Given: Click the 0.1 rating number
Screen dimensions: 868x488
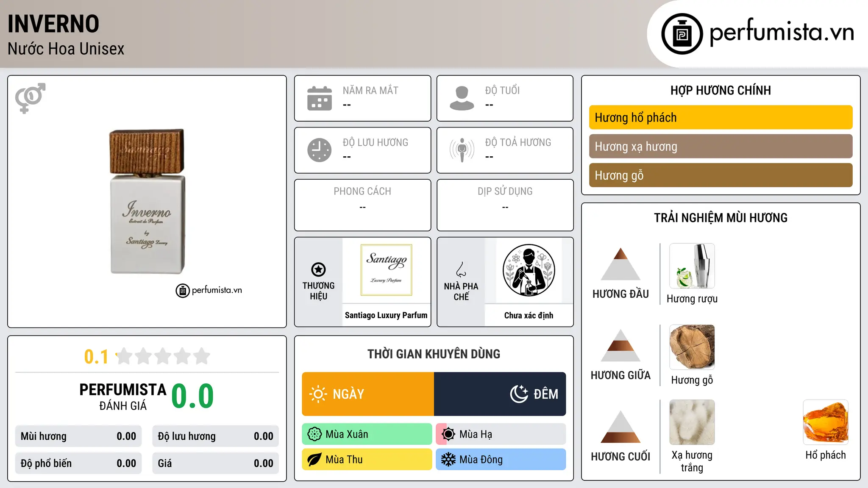Looking at the screenshot, I should coord(96,357).
